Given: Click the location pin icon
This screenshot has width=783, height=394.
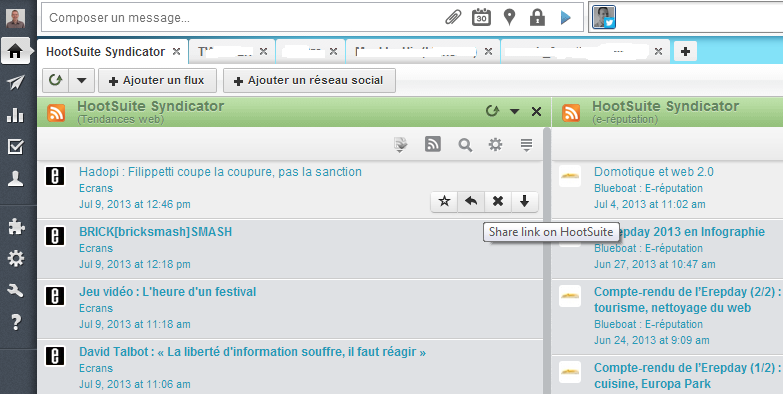Looking at the screenshot, I should pos(509,17).
